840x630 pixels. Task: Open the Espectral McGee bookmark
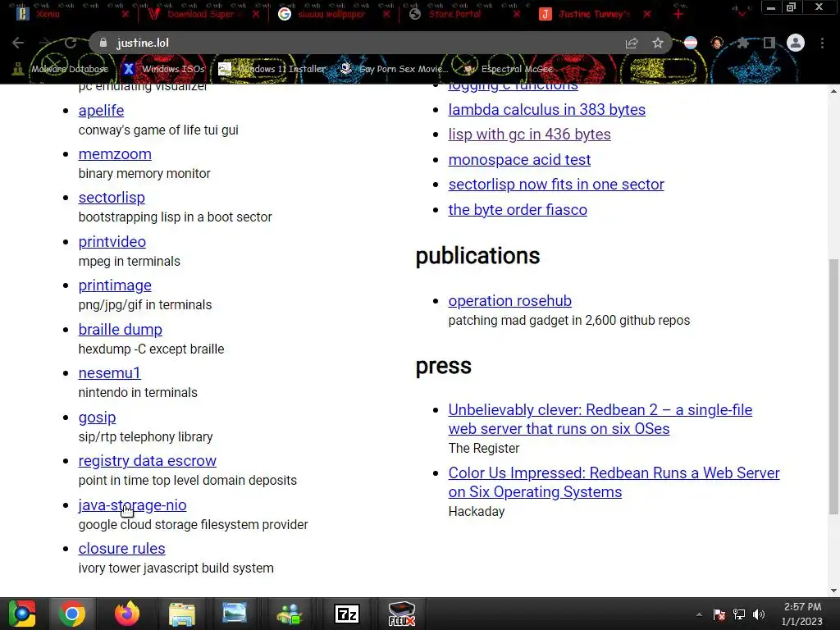pos(508,69)
